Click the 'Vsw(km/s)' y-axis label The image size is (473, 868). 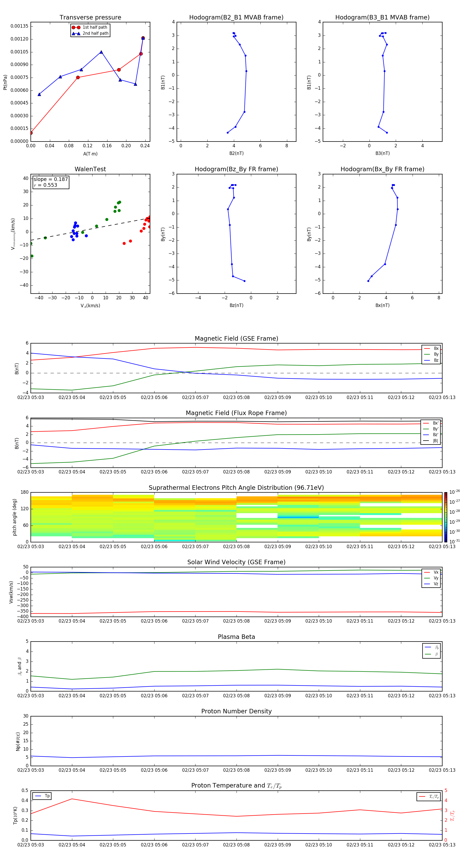coord(11,592)
